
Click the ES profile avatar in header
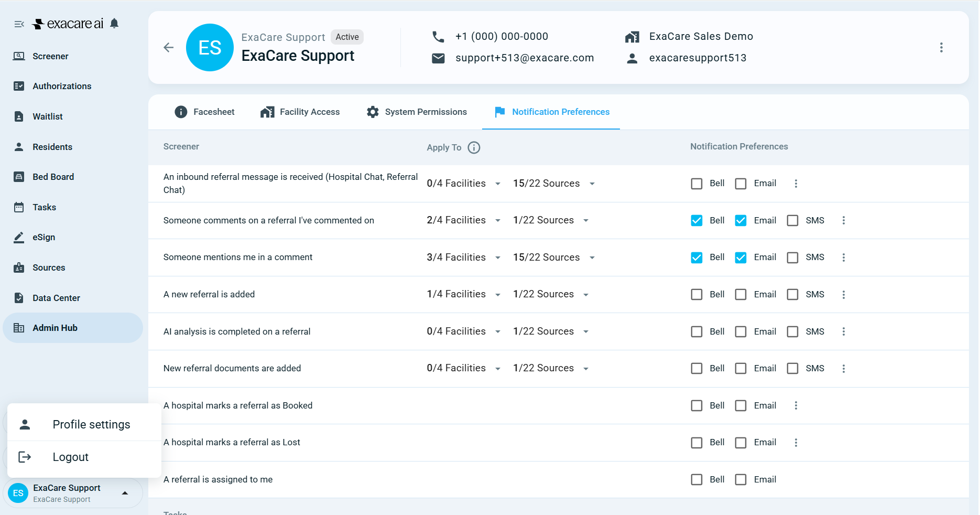(210, 48)
